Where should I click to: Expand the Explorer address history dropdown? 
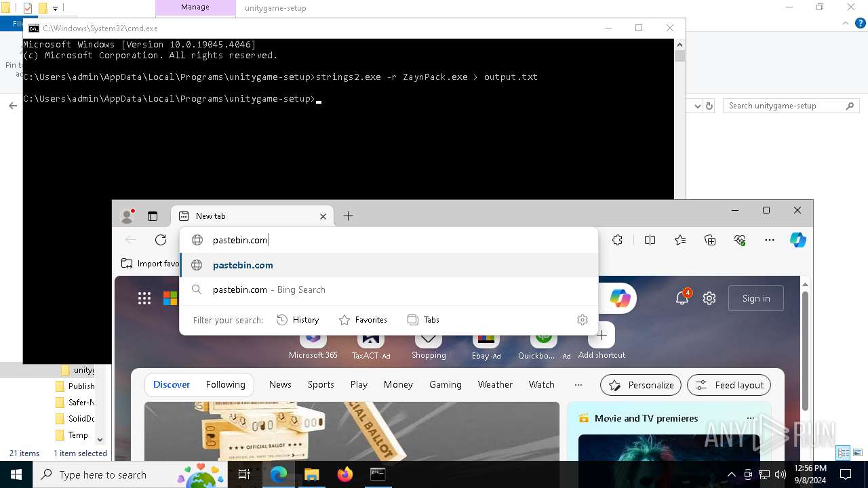697,106
